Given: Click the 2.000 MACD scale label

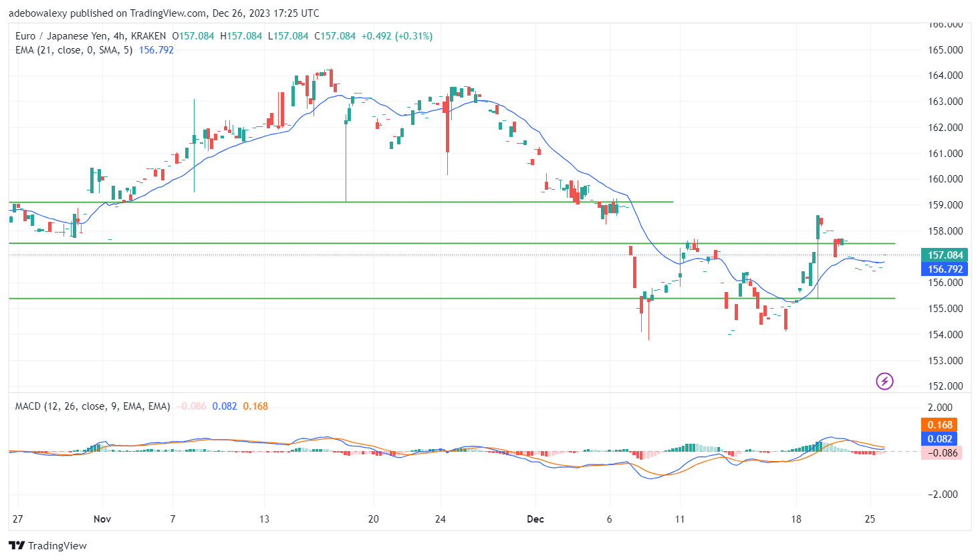Looking at the screenshot, I should point(941,408).
